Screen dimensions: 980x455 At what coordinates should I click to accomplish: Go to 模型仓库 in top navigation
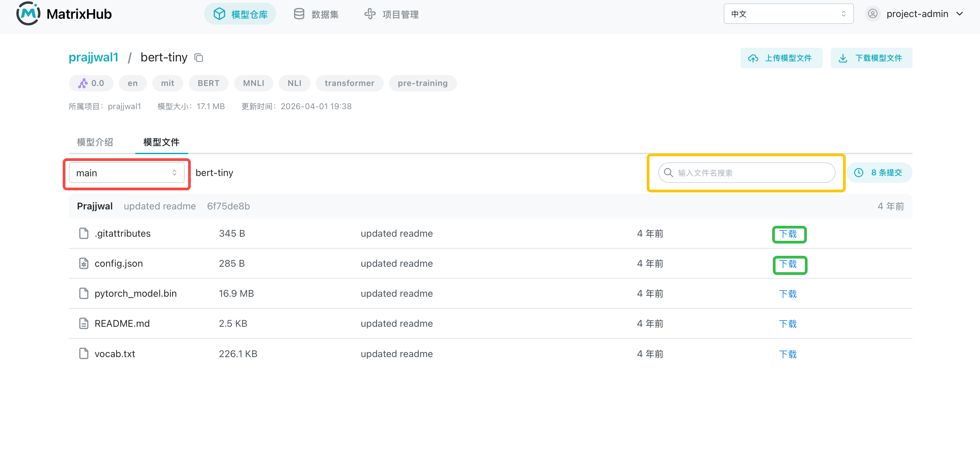pos(240,14)
